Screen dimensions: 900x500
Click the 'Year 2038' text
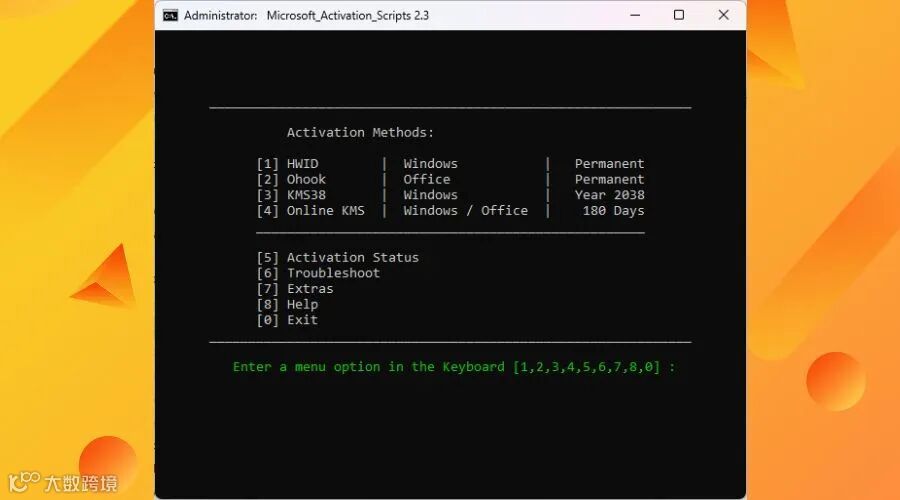(x=610, y=195)
